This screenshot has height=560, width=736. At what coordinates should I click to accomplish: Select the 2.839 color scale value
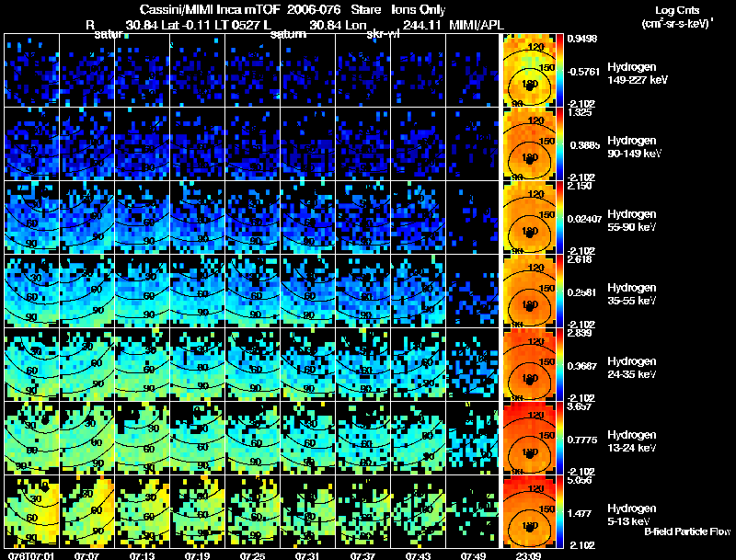click(581, 333)
